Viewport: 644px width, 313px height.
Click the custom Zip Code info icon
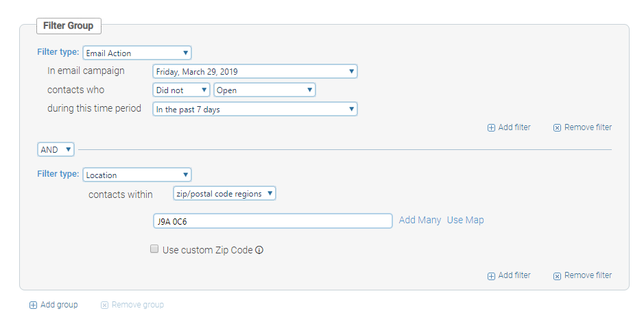click(259, 250)
